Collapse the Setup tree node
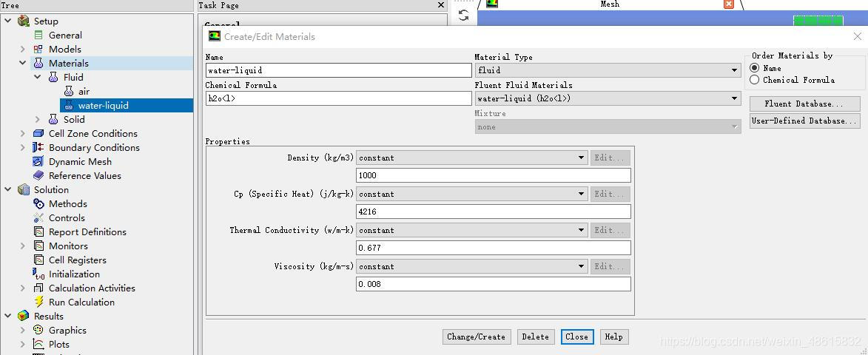Image resolution: width=868 pixels, height=355 pixels. coord(8,21)
